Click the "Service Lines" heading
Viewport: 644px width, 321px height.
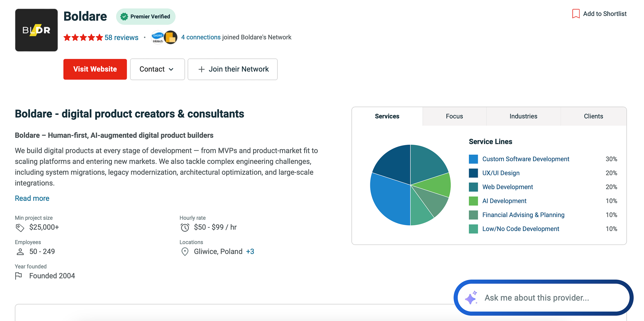pyautogui.click(x=490, y=142)
